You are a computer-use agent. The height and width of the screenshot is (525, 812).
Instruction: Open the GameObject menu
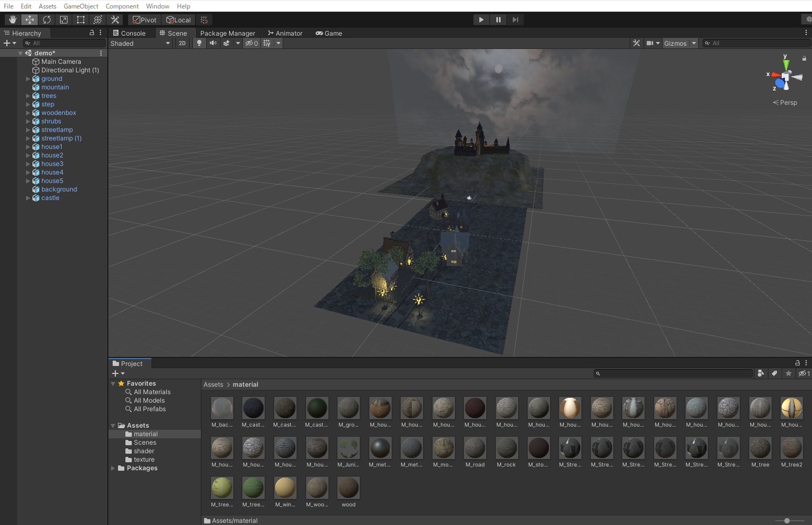coord(81,6)
